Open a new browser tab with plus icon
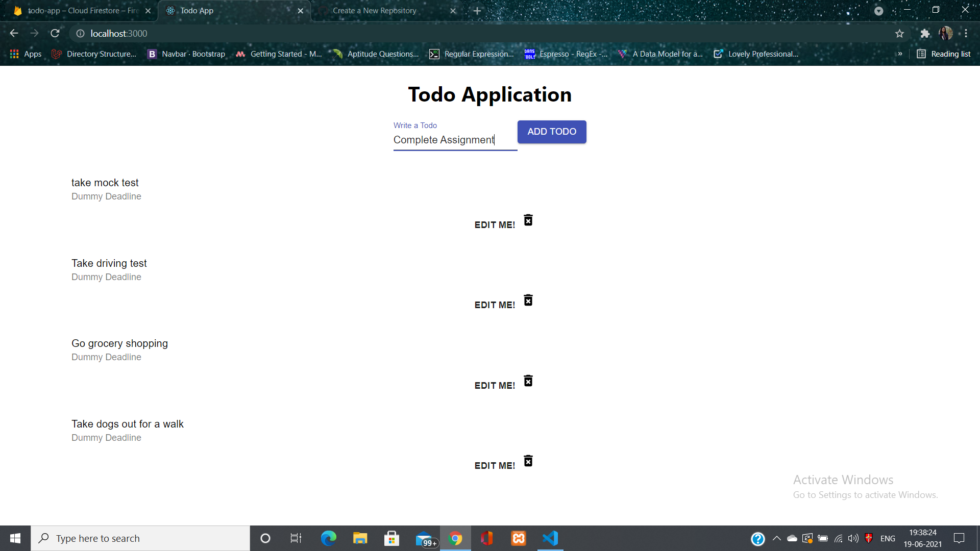 tap(477, 10)
